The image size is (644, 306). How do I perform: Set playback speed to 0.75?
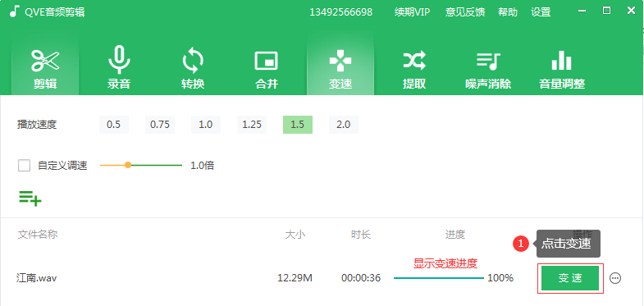[160, 125]
